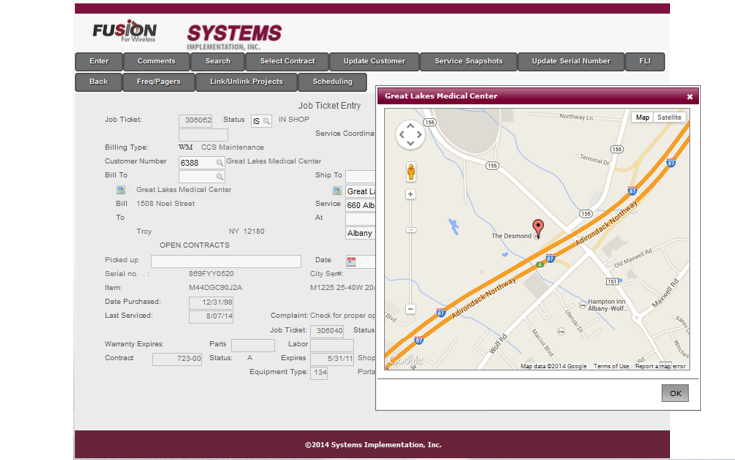Click the Report a map error link
The image size is (735, 460).
coord(660,366)
